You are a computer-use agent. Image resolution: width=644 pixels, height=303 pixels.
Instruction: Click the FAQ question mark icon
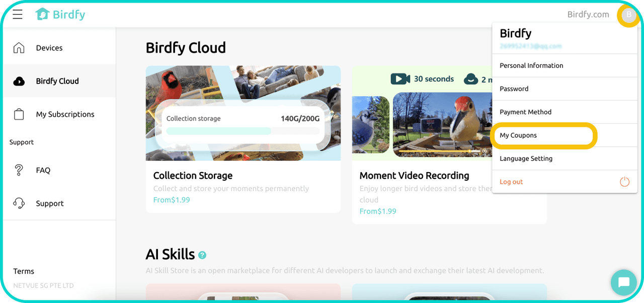[19, 170]
